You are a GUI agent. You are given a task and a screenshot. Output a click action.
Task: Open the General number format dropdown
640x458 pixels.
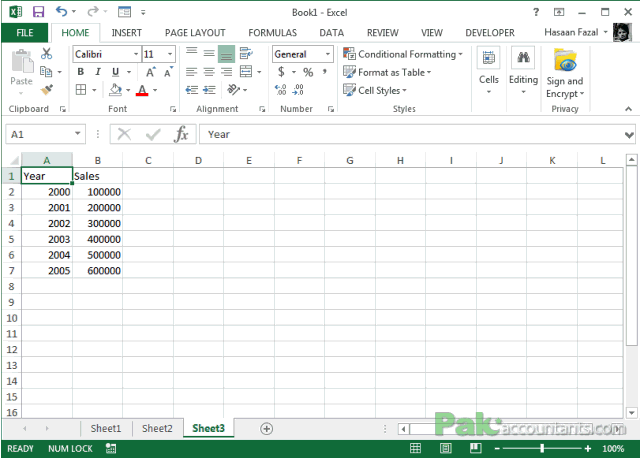click(328, 54)
